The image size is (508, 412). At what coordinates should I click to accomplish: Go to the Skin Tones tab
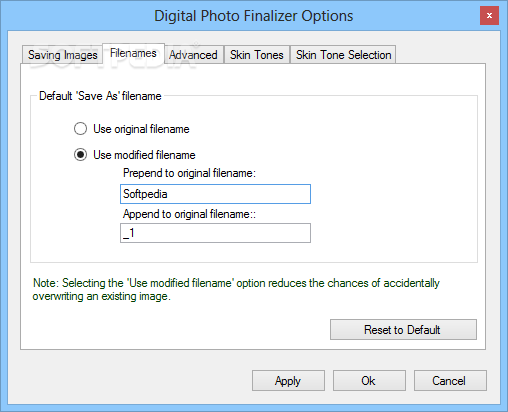coord(257,55)
